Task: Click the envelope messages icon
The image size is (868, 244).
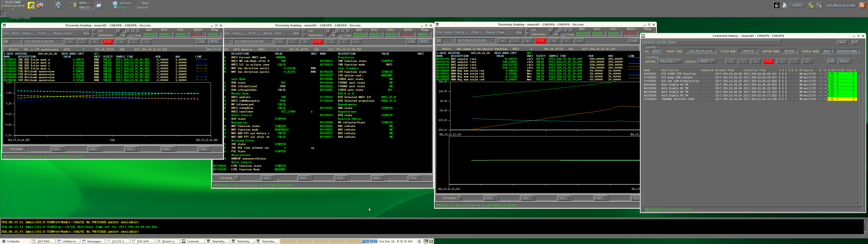Action: pyautogui.click(x=99, y=5)
